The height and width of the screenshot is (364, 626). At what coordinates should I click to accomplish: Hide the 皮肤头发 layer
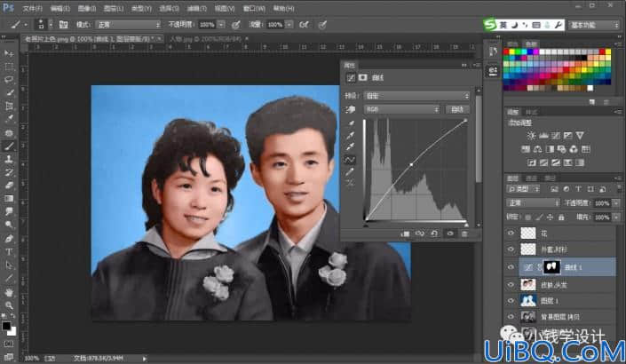[x=511, y=285]
